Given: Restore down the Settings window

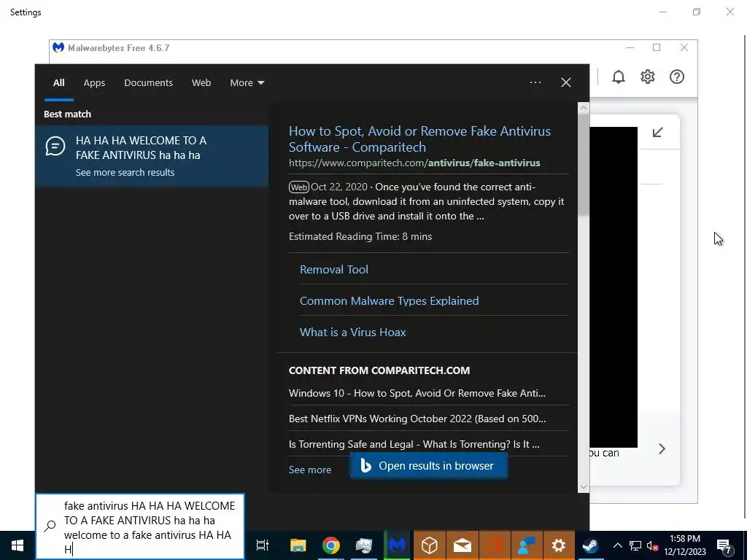Looking at the screenshot, I should click(697, 12).
